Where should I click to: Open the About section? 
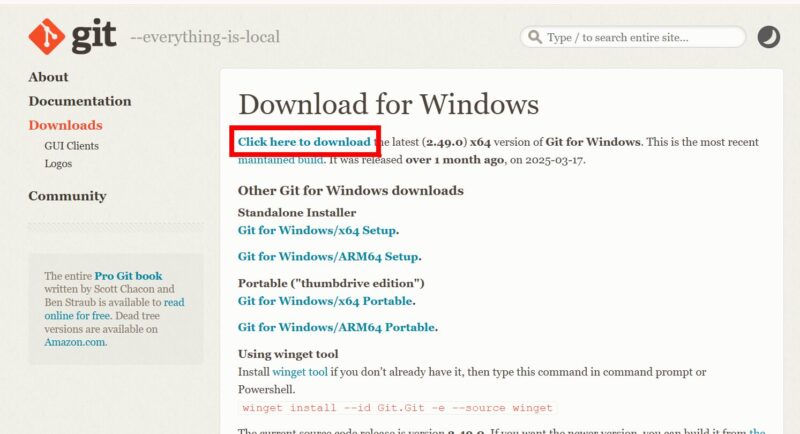(x=48, y=77)
